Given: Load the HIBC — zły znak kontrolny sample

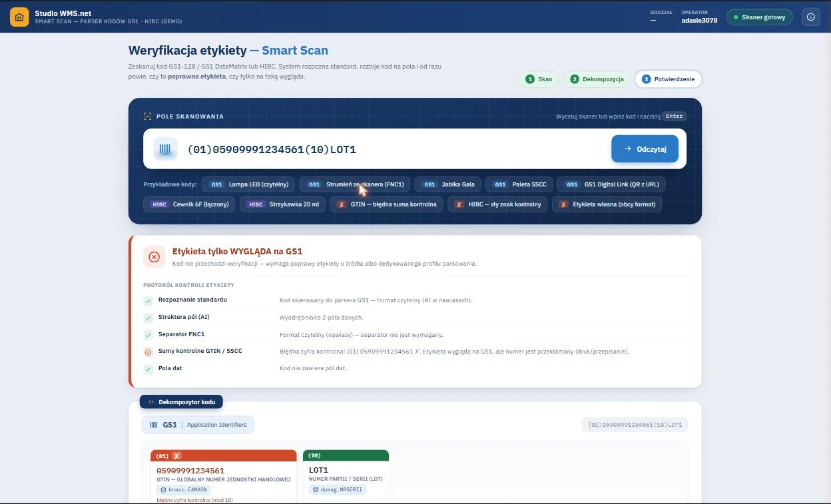Looking at the screenshot, I should [x=497, y=204].
